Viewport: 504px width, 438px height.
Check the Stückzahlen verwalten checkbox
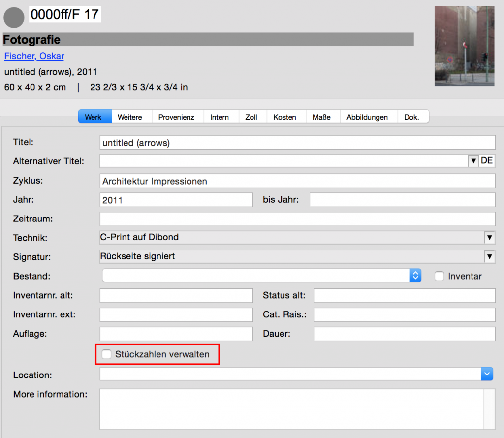(106, 354)
